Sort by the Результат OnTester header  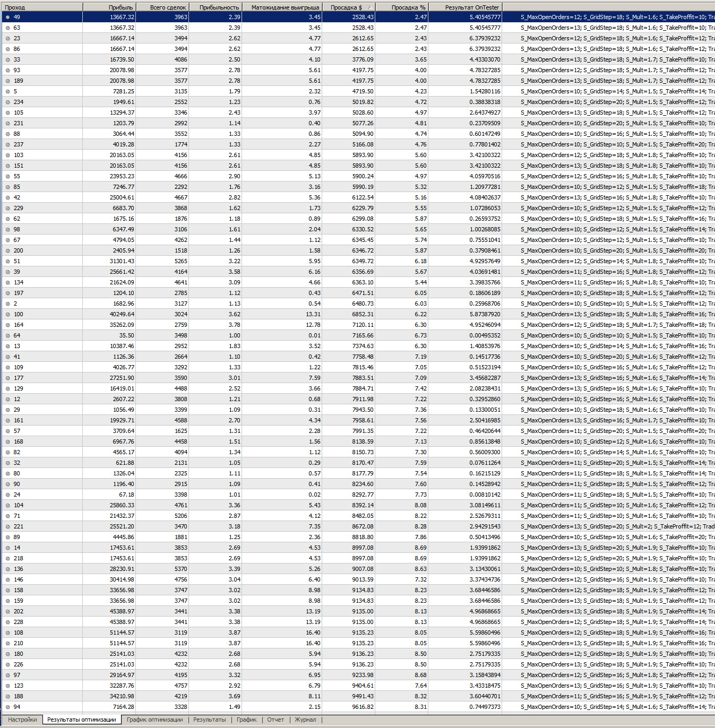(x=466, y=7)
